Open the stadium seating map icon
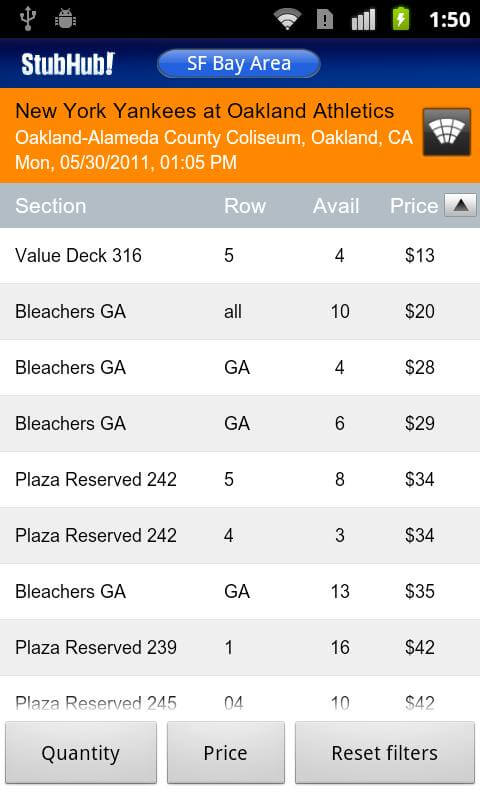 446,132
